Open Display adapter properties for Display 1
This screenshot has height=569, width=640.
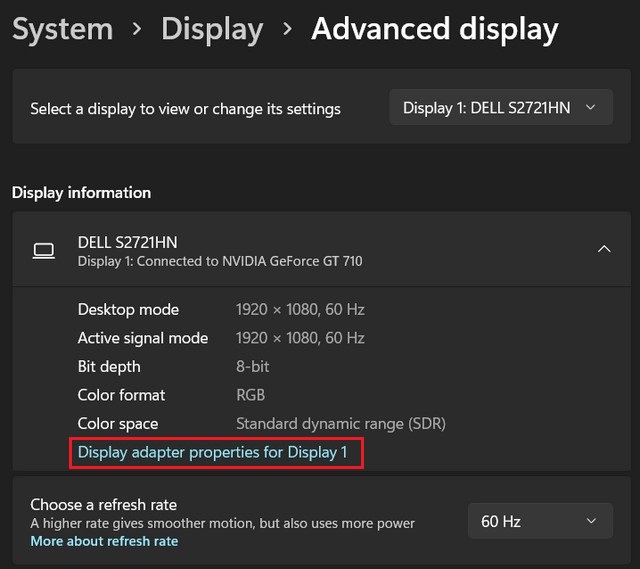pos(213,452)
